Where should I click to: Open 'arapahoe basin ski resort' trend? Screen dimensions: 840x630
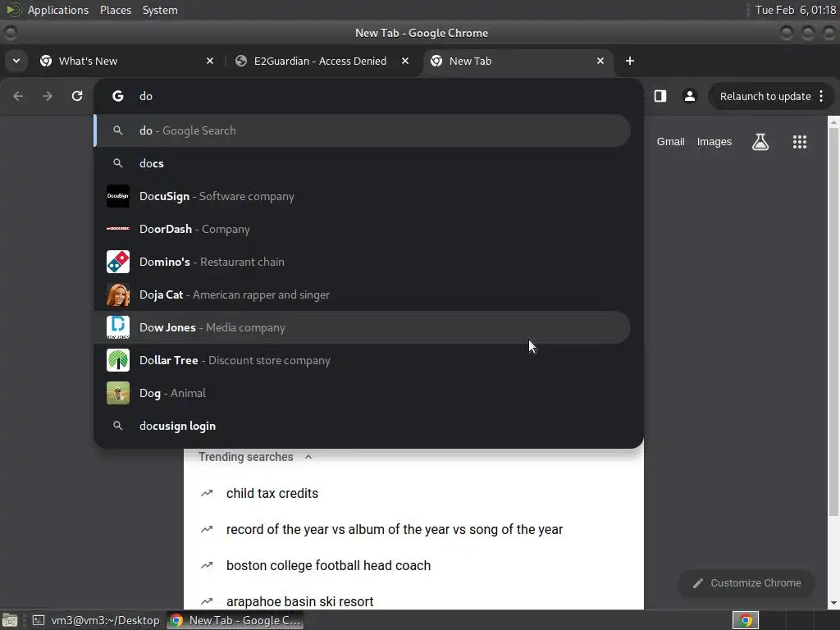tap(300, 601)
